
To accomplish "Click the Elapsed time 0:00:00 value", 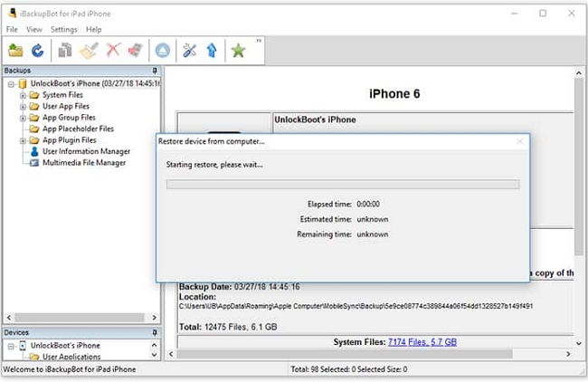I will pyautogui.click(x=368, y=205).
